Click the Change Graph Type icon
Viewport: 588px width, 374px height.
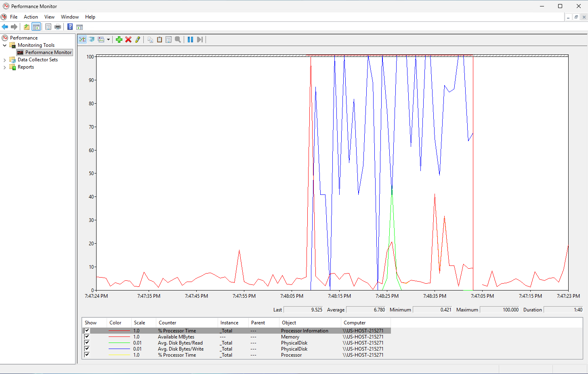click(x=101, y=40)
